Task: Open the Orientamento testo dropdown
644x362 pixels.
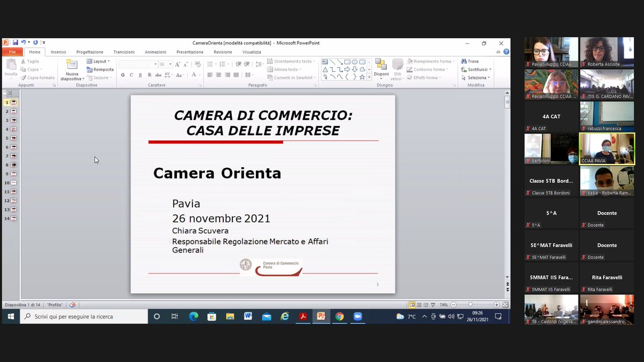Action: point(290,61)
